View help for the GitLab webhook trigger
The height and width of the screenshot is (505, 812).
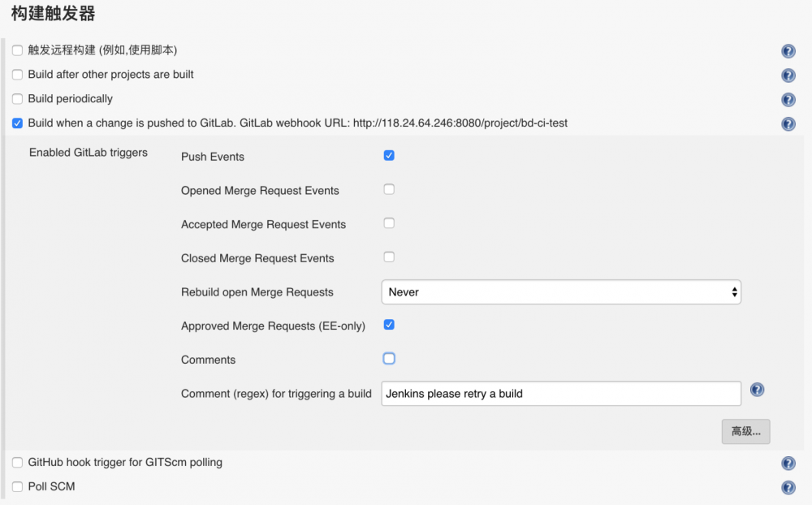(x=788, y=123)
